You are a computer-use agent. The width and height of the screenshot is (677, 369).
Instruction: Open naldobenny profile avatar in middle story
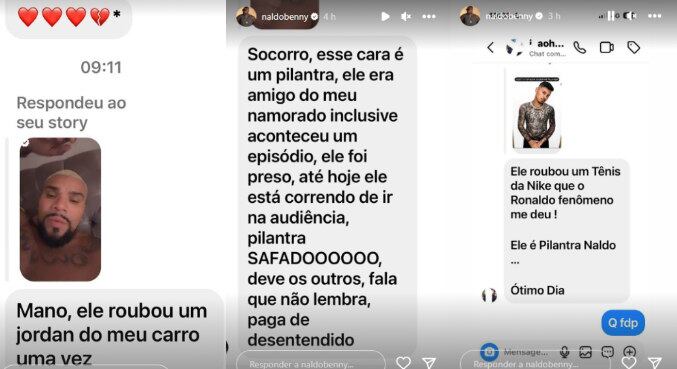[246, 16]
